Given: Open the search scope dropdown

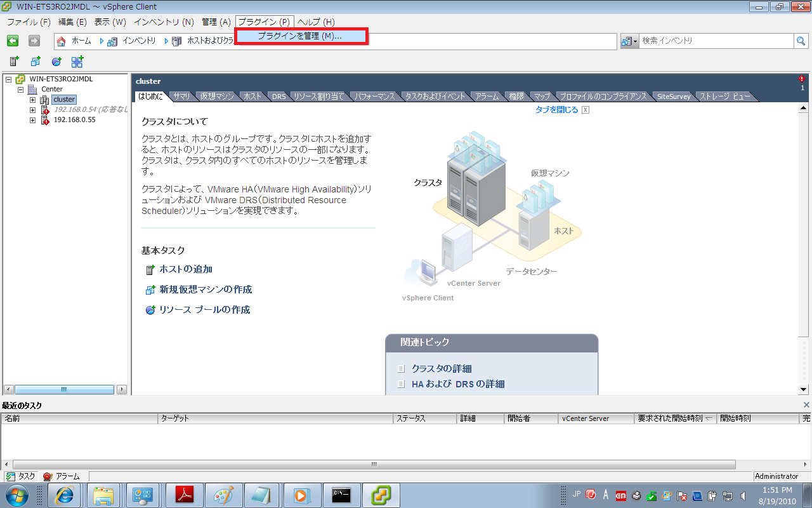Looking at the screenshot, I should pyautogui.click(x=629, y=41).
